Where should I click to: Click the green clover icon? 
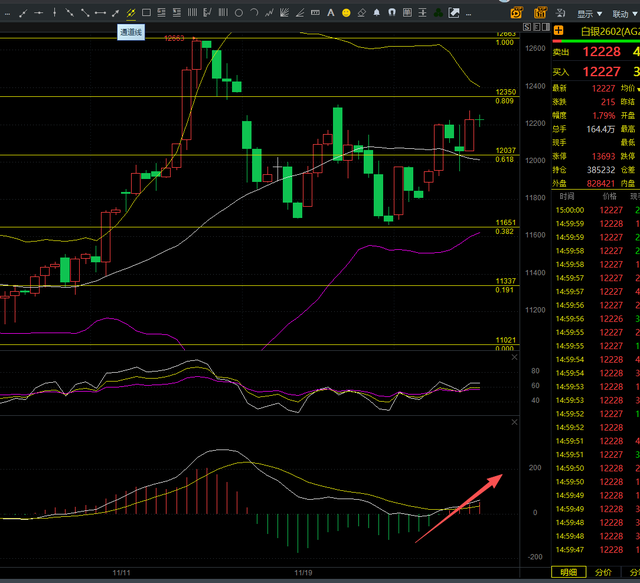[x=438, y=13]
